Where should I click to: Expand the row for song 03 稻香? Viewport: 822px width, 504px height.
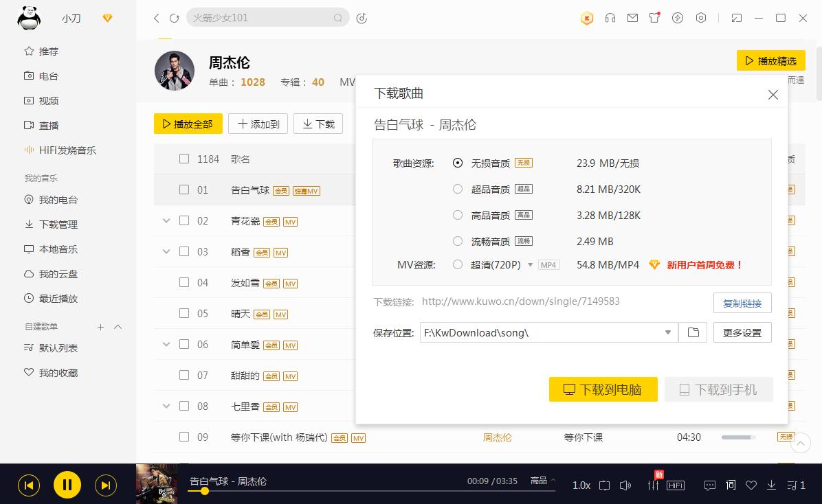tap(166, 251)
